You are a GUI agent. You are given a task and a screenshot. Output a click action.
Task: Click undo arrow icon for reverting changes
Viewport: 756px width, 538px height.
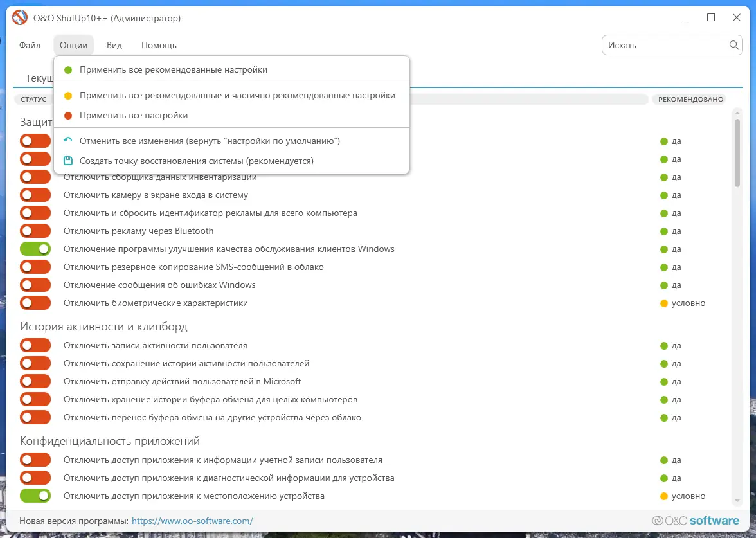coord(68,141)
